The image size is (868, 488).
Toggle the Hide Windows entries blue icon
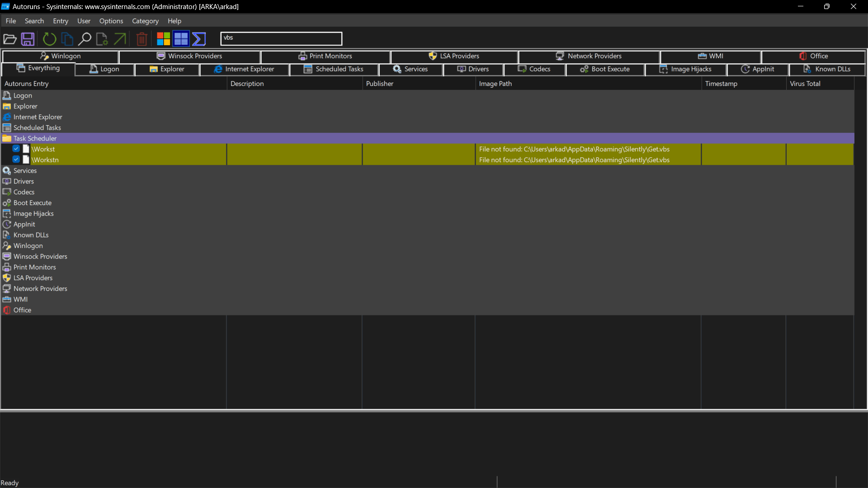(181, 39)
